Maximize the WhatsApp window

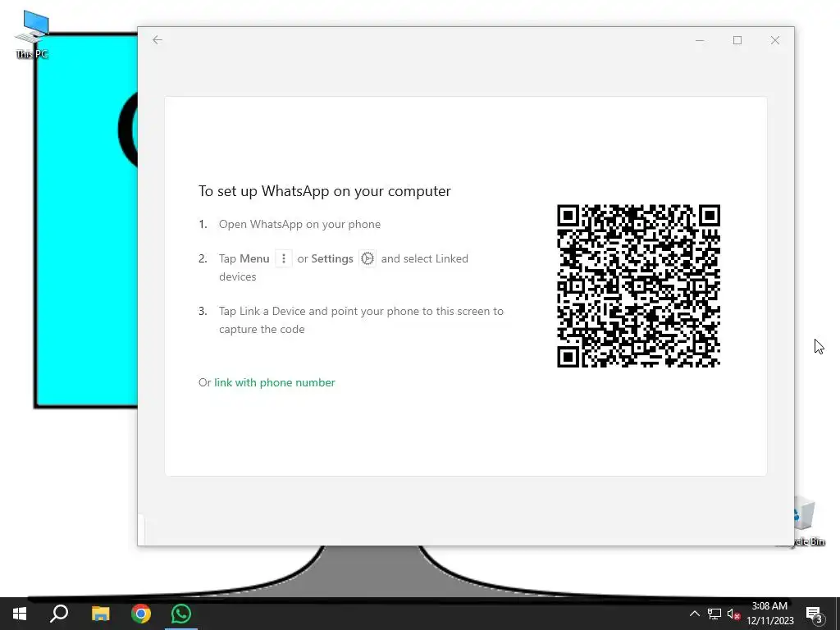click(737, 40)
